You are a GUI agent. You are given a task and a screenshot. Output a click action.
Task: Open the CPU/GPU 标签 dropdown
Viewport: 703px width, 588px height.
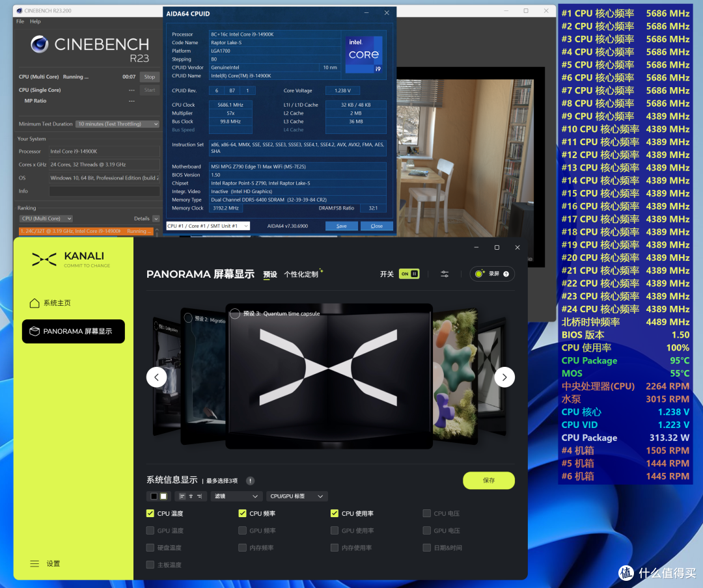click(x=297, y=496)
